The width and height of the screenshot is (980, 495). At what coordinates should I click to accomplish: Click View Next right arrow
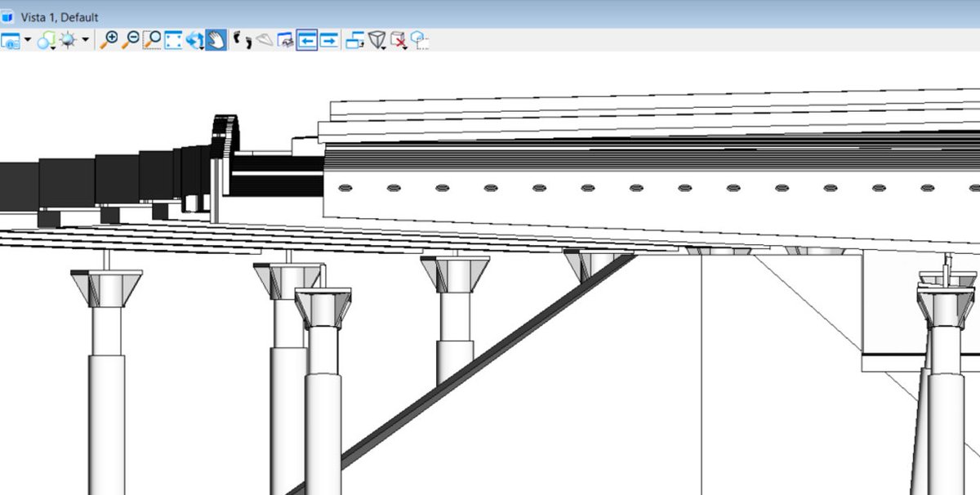click(328, 40)
